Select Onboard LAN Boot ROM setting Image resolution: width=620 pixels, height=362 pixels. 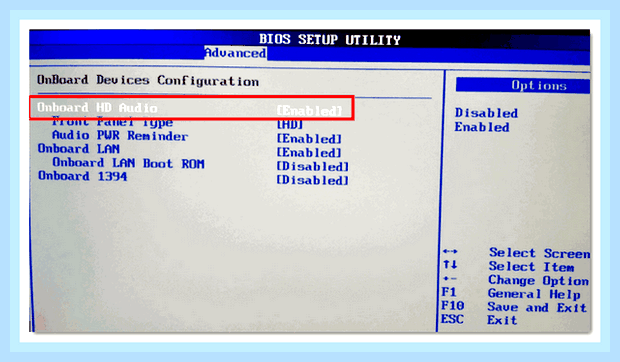[x=129, y=163]
